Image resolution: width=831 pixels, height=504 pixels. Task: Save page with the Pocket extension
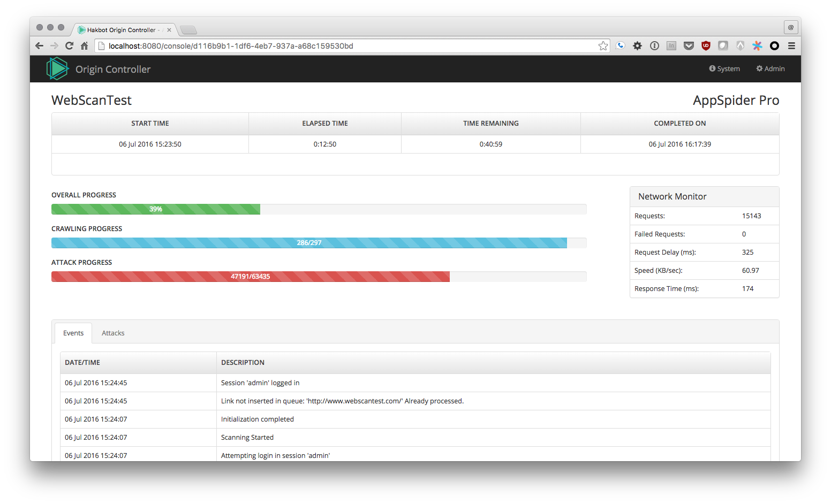[x=689, y=46]
